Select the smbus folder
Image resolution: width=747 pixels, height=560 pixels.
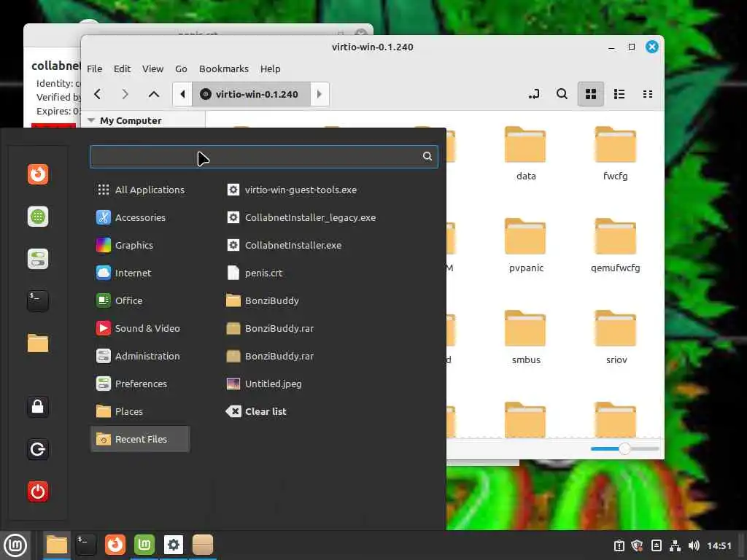click(525, 337)
